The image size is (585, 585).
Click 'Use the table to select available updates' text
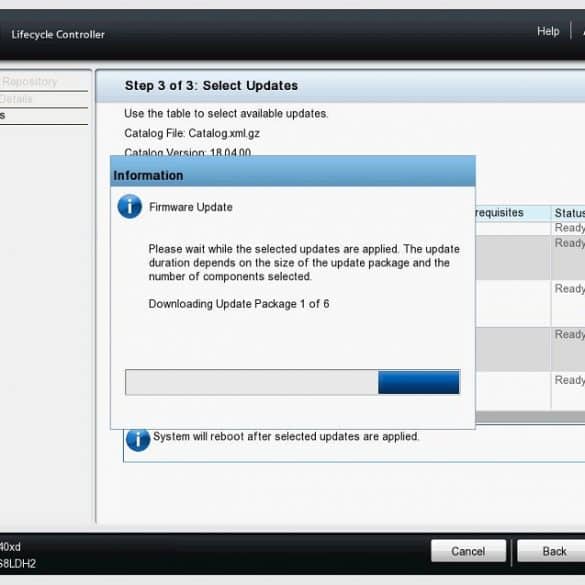[x=226, y=113]
